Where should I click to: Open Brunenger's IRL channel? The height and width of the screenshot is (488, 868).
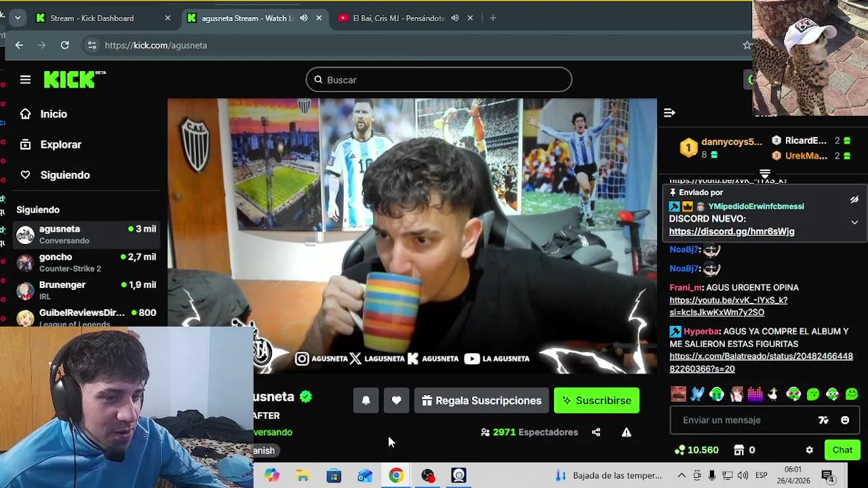pyautogui.click(x=87, y=290)
